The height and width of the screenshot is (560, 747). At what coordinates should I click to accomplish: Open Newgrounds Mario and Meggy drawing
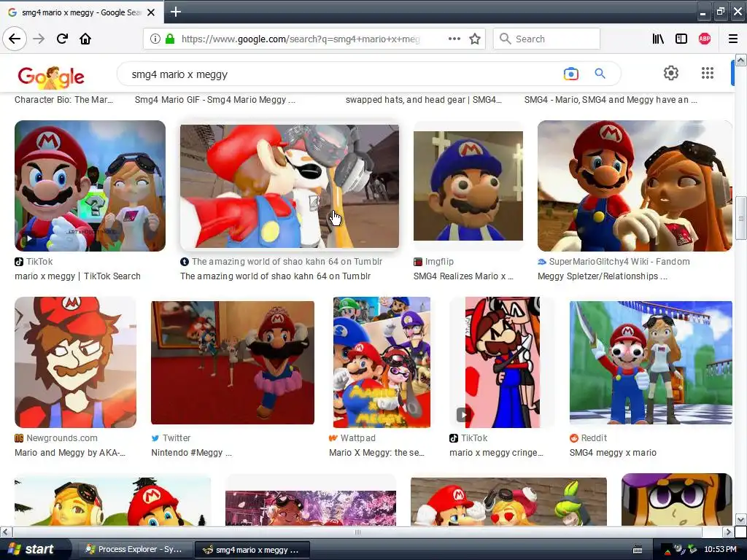click(x=75, y=362)
